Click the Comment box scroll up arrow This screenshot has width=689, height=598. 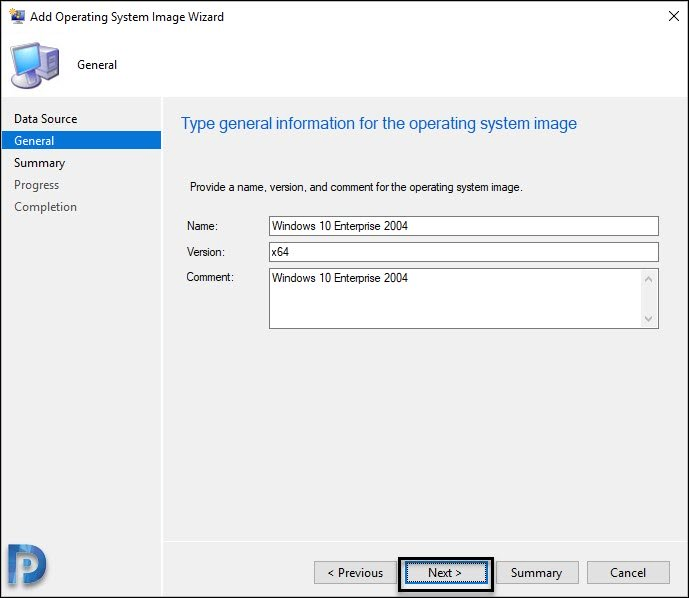click(649, 279)
